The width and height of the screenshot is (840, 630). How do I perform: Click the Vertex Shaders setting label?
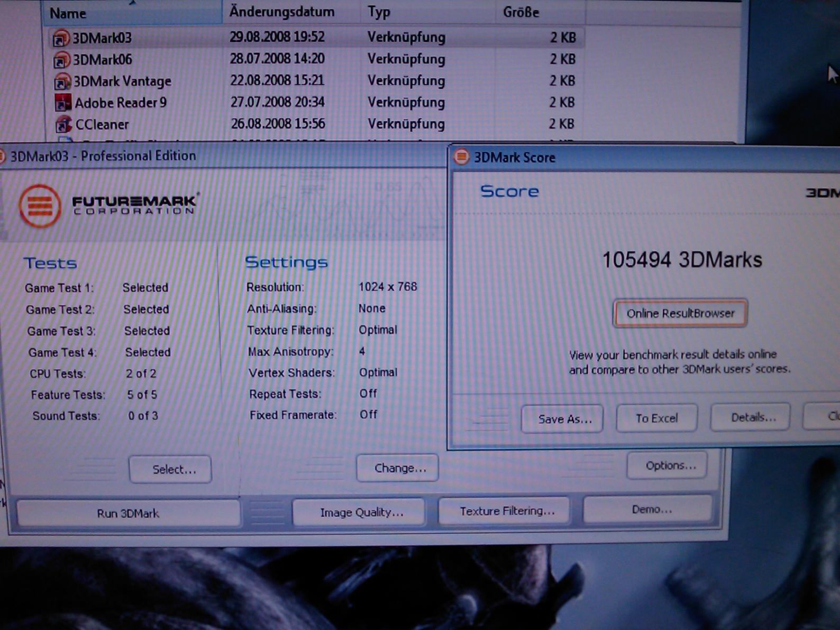pyautogui.click(x=291, y=373)
